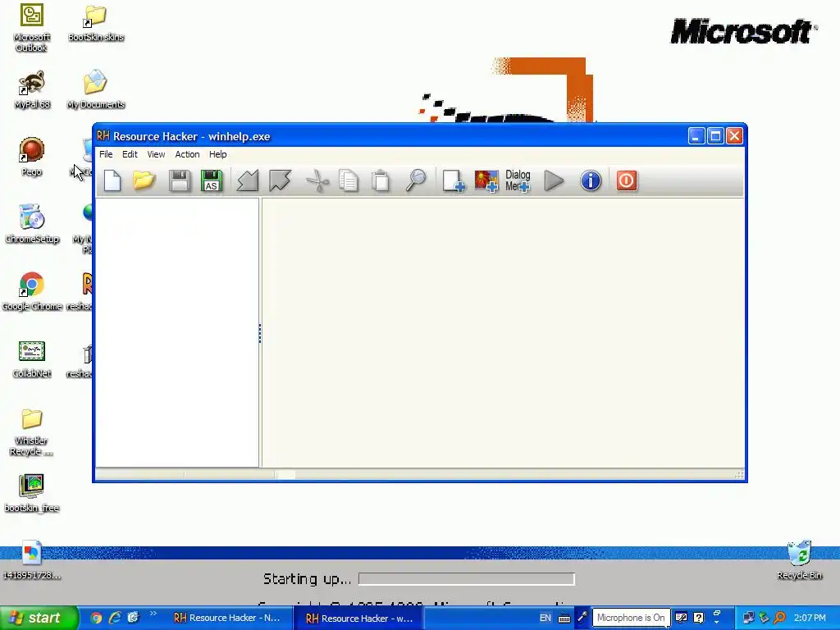The width and height of the screenshot is (840, 630).
Task: Select CollabNet desktop icon
Action: coord(32,359)
